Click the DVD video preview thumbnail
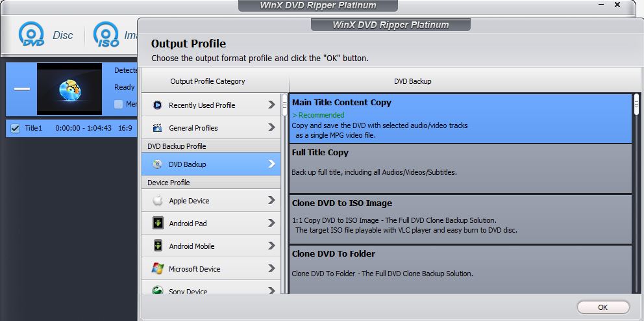The height and width of the screenshot is (321, 644). pyautogui.click(x=69, y=89)
